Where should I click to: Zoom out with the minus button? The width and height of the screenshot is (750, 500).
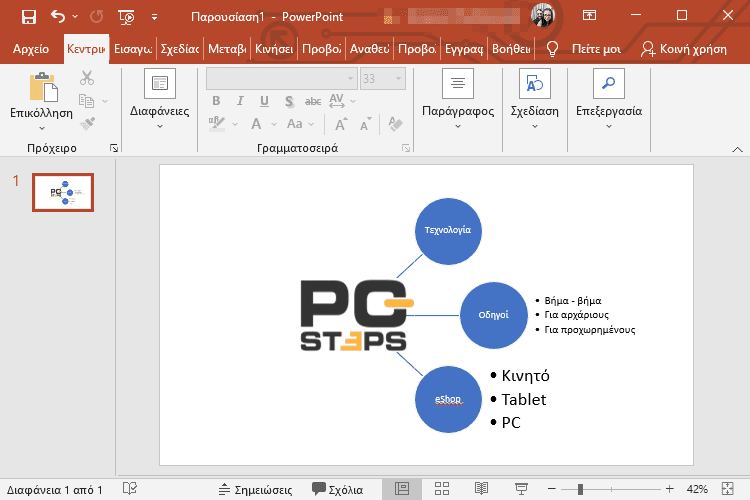551,489
